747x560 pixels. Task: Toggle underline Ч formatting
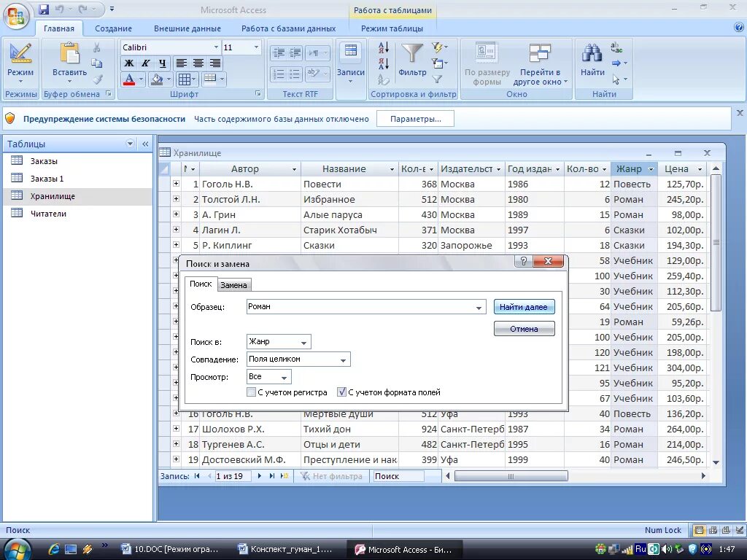tap(162, 63)
